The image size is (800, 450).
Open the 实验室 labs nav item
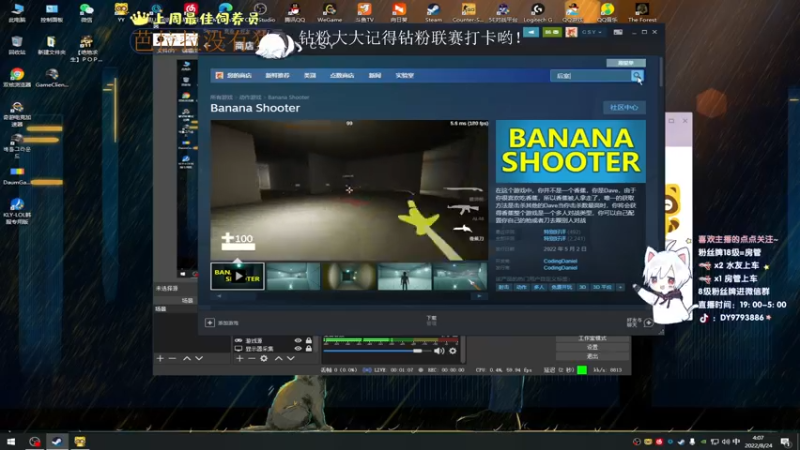coord(405,76)
